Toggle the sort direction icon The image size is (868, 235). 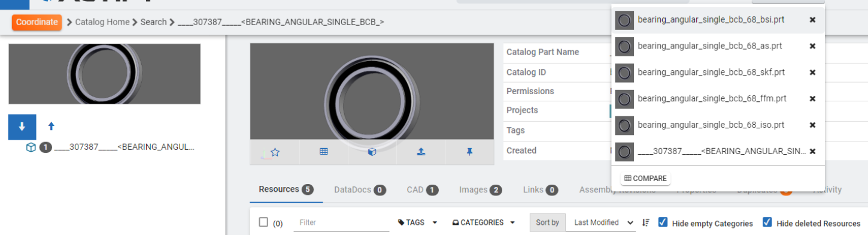(646, 222)
